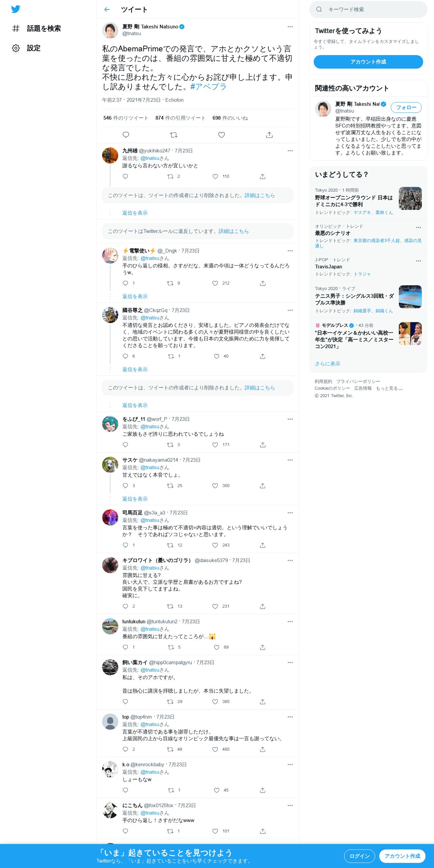Show replies below サスケ's tweet
The image size is (434, 868).
pyautogui.click(x=135, y=499)
